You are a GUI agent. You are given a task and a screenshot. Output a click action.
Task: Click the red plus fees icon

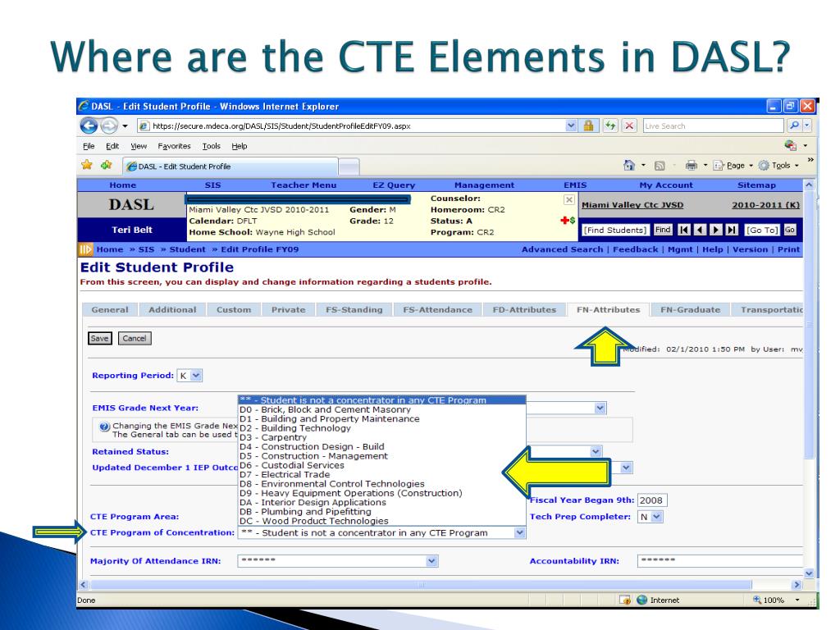(x=568, y=220)
